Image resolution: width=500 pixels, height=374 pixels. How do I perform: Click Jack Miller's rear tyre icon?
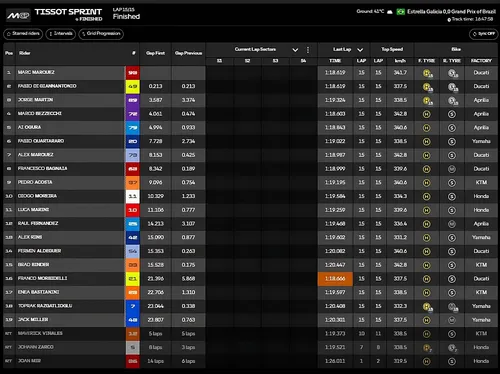tap(452, 320)
